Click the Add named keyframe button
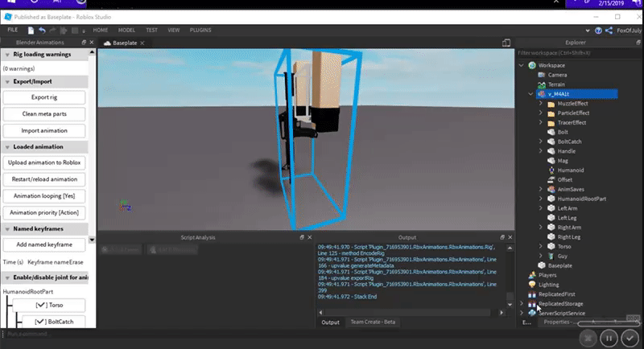This screenshot has height=349, width=644. (44, 244)
